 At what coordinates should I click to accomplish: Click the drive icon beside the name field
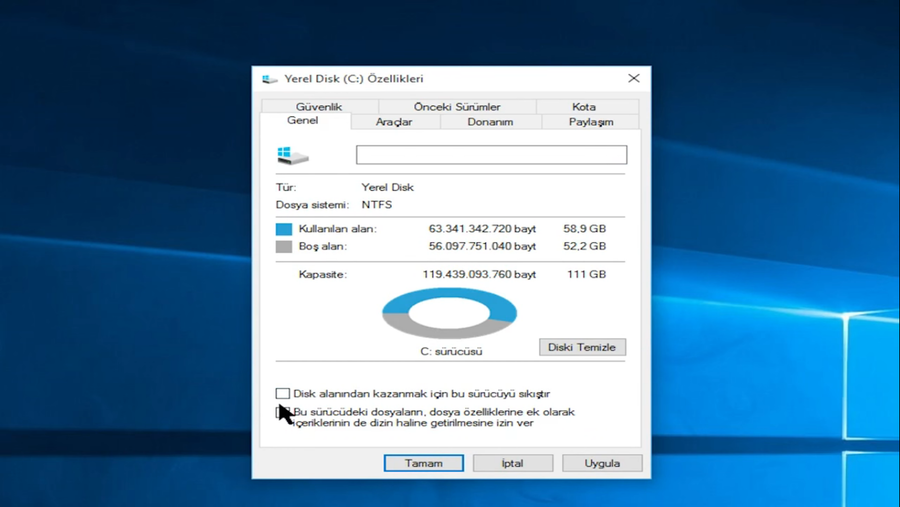tap(293, 155)
